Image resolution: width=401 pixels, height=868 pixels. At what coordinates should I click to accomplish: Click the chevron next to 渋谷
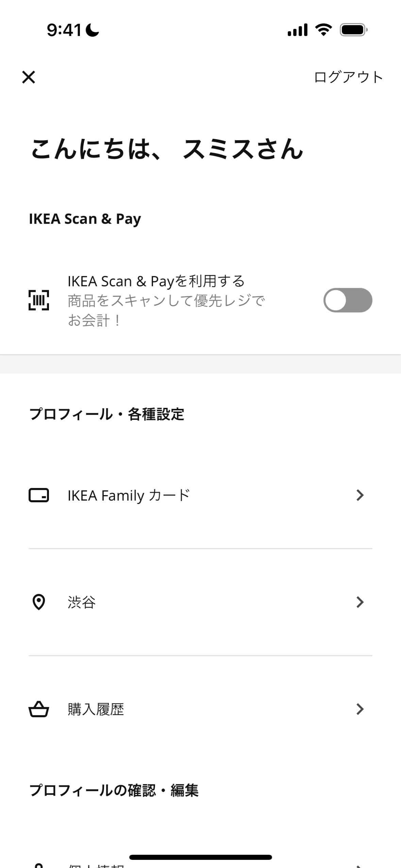pyautogui.click(x=360, y=602)
